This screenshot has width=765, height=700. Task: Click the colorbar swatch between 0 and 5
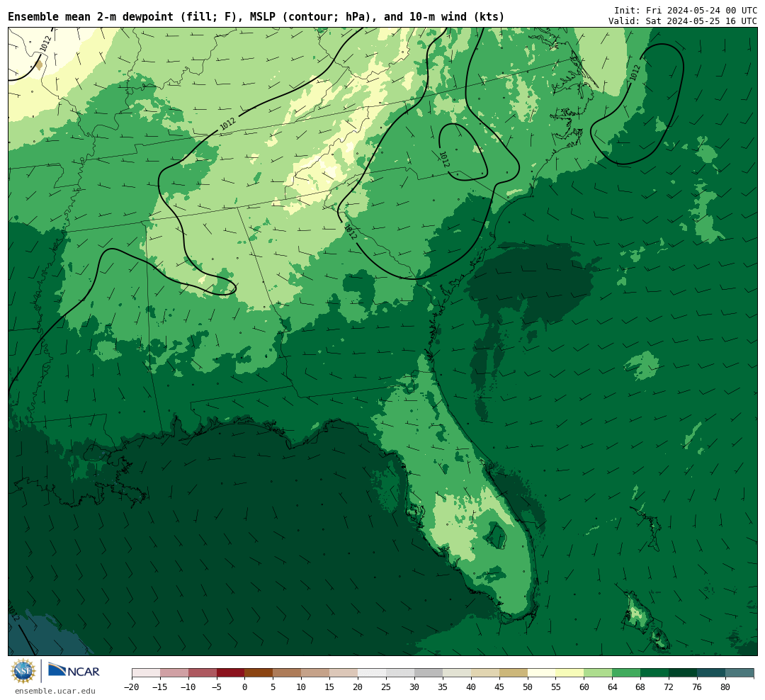pos(259,673)
